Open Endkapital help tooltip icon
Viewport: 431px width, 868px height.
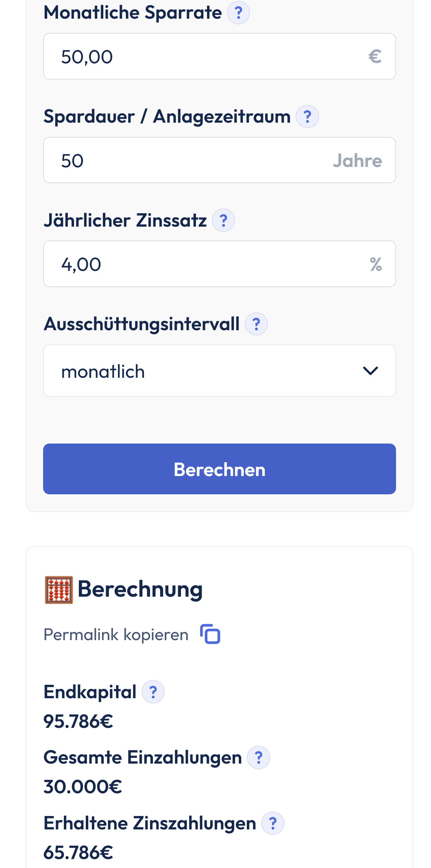[x=153, y=692]
